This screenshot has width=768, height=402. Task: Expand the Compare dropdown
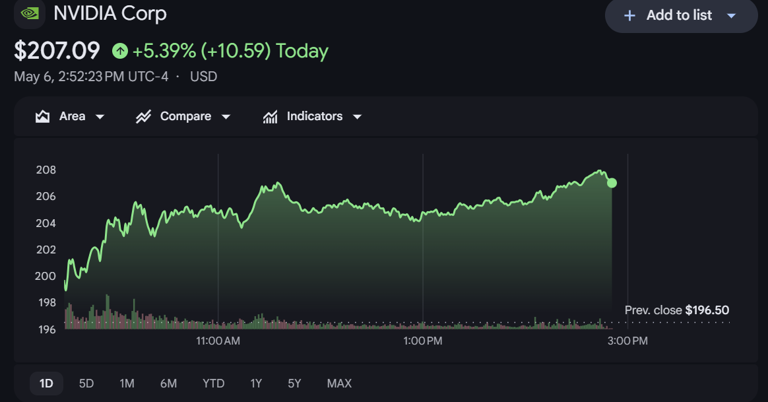tap(226, 117)
